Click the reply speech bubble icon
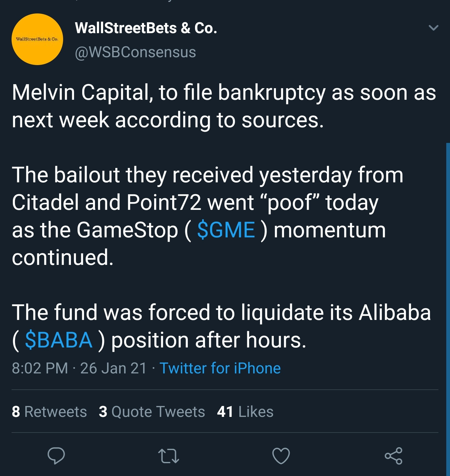This screenshot has height=476, width=450. [56, 456]
